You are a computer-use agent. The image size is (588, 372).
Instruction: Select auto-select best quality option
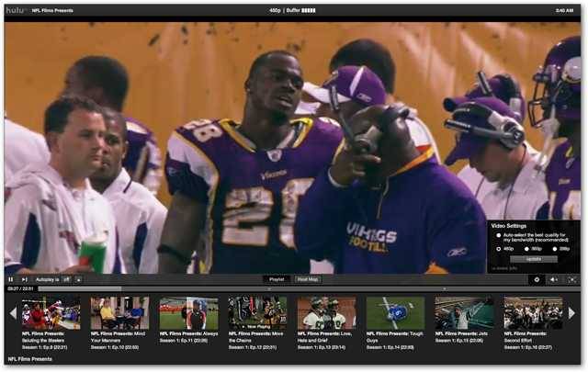tap(499, 235)
